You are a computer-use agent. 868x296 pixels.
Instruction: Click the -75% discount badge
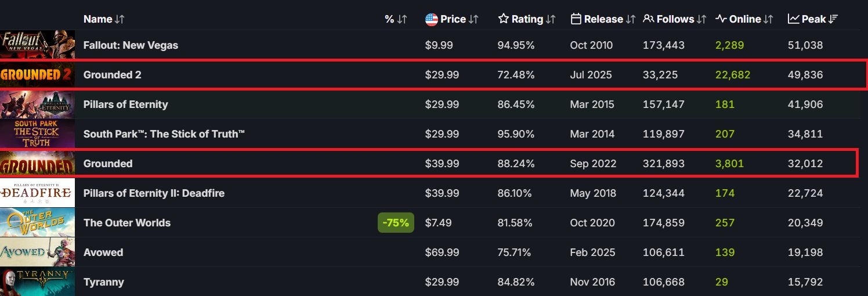(396, 223)
